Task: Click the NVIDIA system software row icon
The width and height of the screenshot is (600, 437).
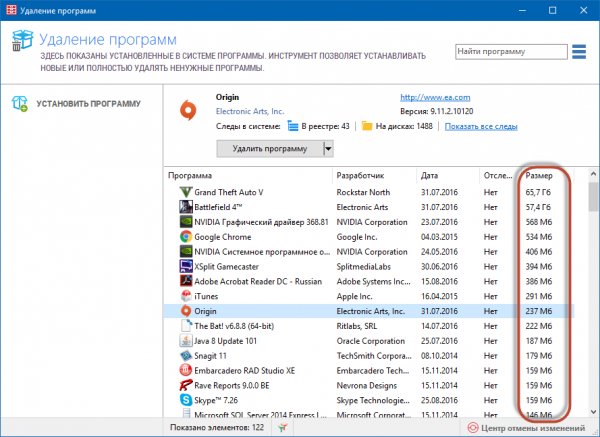Action: pos(186,252)
